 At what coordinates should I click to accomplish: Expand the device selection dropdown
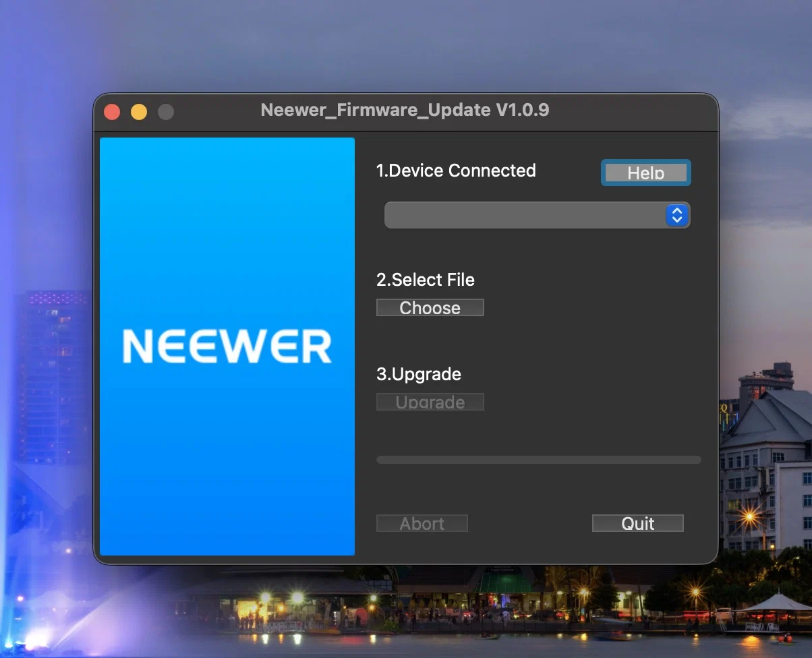(537, 215)
